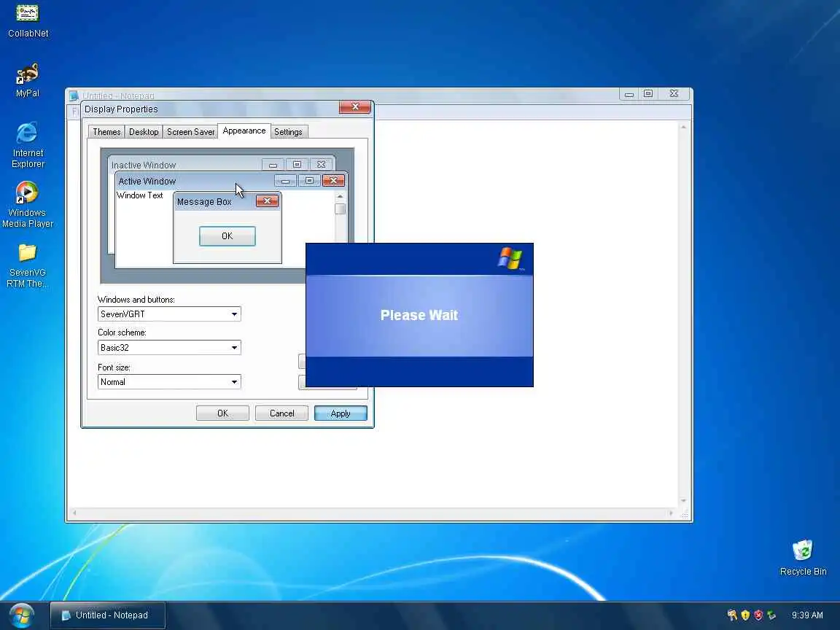This screenshot has height=630, width=840.
Task: Switch to the Settings tab
Action: pos(288,132)
